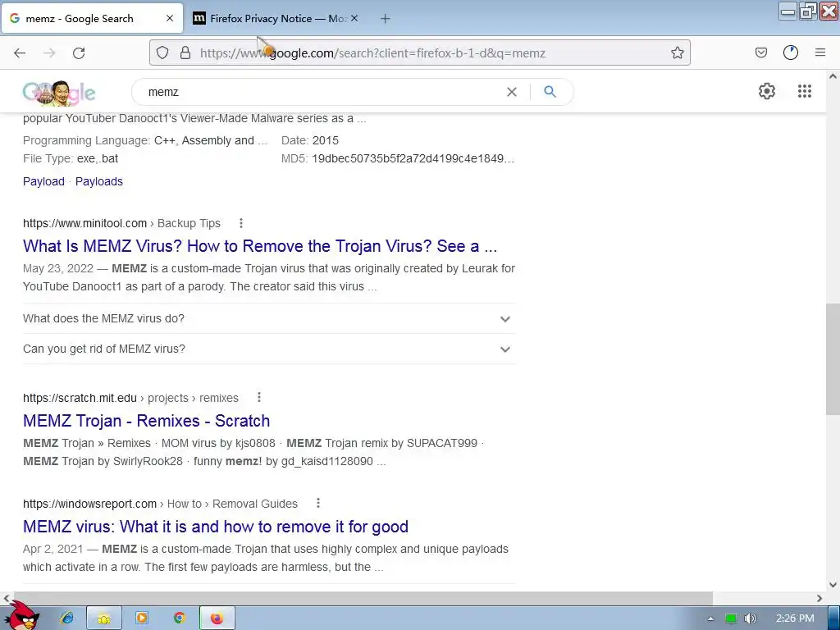Launch Internet Explorer from taskbar
Screen dimensions: 840x630
pyautogui.click(x=67, y=619)
